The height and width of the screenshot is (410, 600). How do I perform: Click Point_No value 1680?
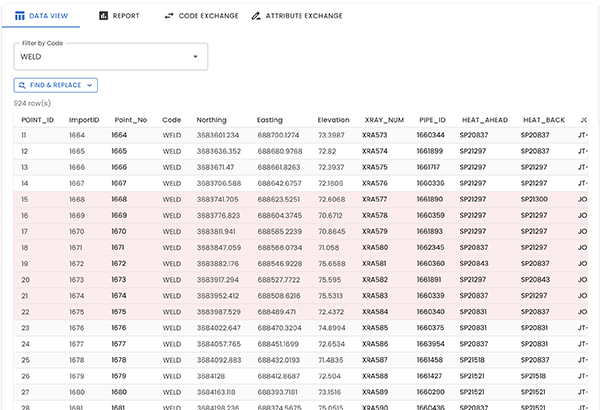tap(119, 392)
